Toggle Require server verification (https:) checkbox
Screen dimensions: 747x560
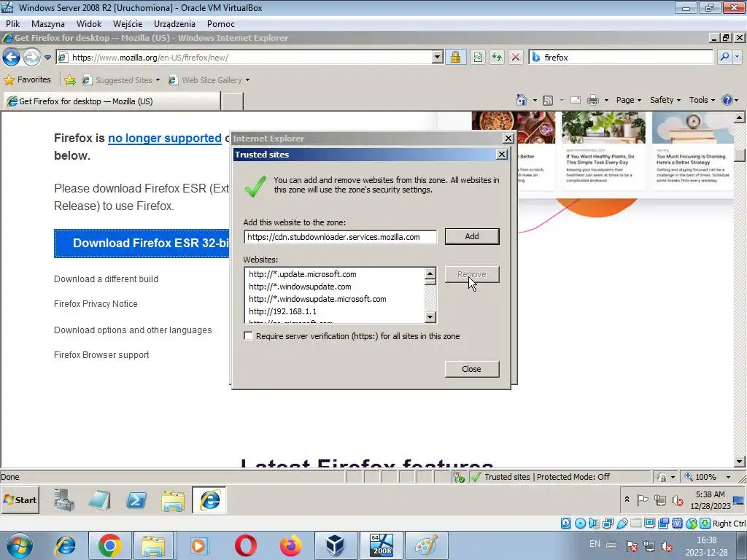click(x=248, y=335)
